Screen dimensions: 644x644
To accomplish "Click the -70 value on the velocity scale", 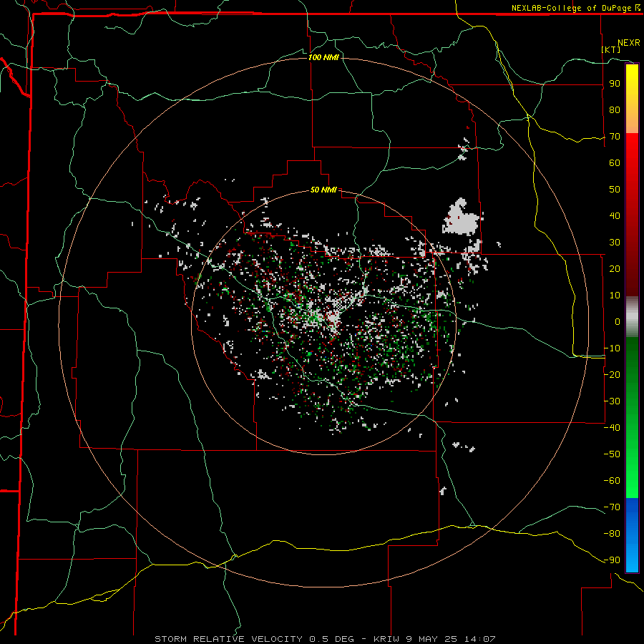I will tap(612, 507).
